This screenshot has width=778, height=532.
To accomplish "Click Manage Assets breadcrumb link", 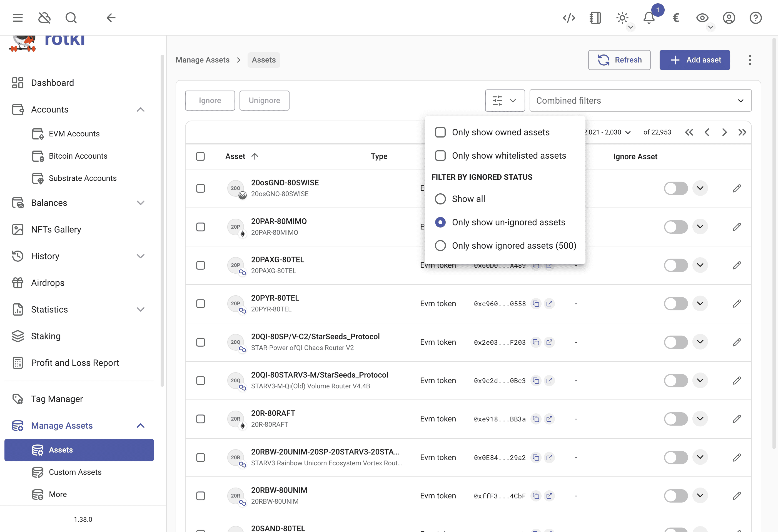I will pos(203,60).
